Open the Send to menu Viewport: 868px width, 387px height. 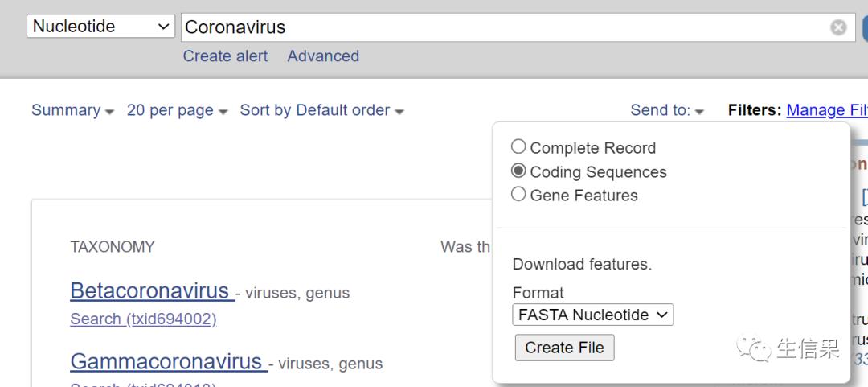coord(666,110)
